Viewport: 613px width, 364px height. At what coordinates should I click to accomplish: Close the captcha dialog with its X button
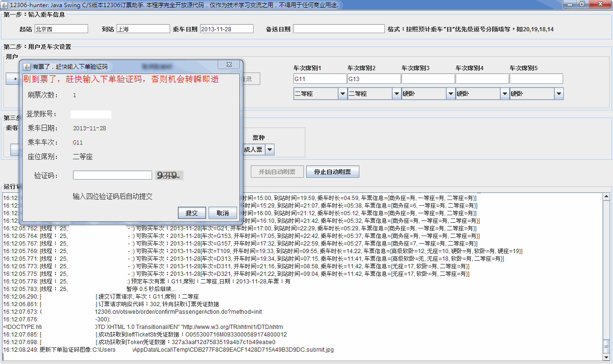pyautogui.click(x=228, y=65)
